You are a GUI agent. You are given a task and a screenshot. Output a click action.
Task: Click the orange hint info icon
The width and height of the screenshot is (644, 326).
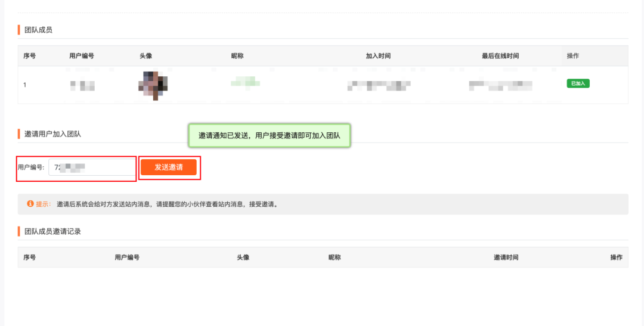(x=30, y=204)
